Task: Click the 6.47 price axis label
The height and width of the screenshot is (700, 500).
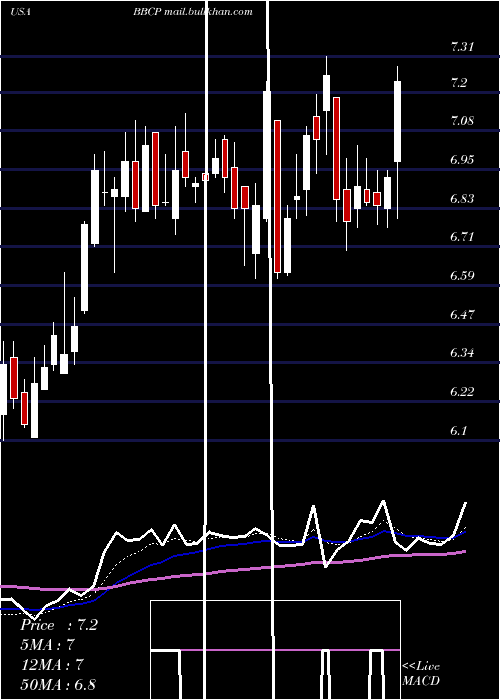Action: pos(462,315)
